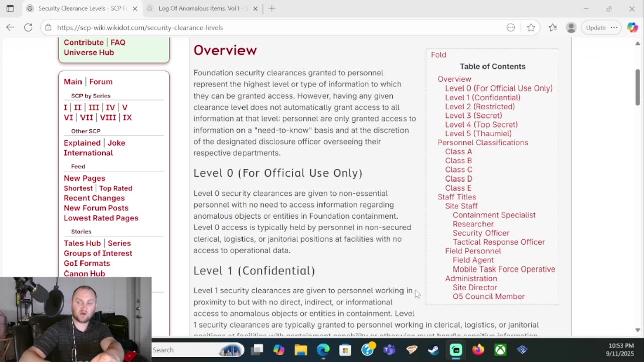Jump to Personnel Classifications section

point(483,143)
